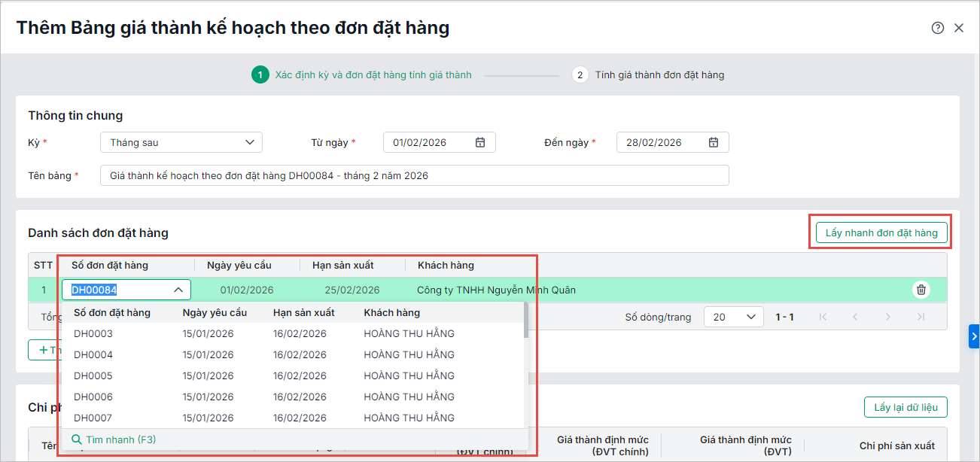980x462 pixels.
Task: Click the Từ ngày date field 01/02/2026
Action: pyautogui.click(x=440, y=142)
